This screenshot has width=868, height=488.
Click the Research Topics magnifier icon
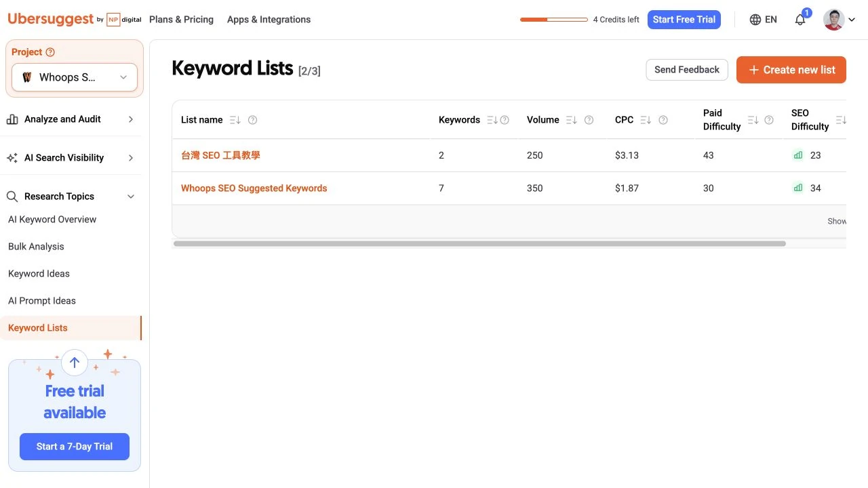[x=12, y=197]
